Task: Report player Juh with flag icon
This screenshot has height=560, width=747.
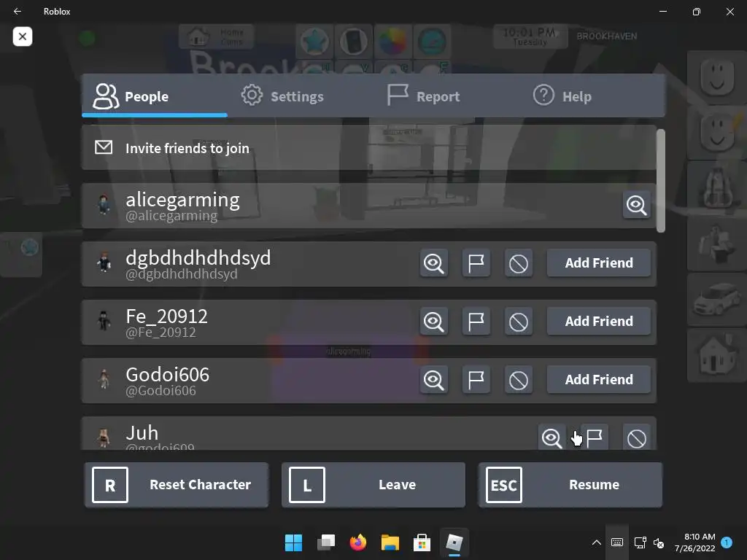Action: [594, 437]
